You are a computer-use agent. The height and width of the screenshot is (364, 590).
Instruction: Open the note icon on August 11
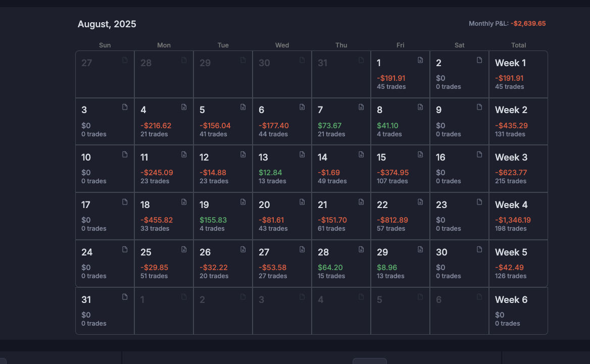(184, 154)
